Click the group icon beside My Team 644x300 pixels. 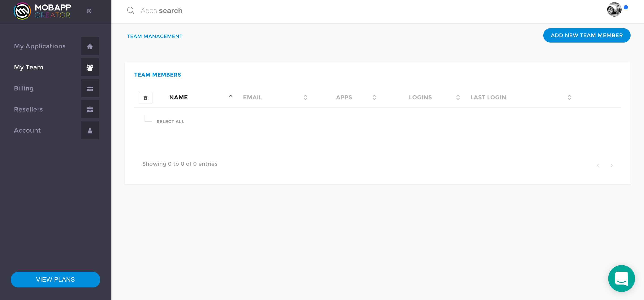[x=90, y=67]
